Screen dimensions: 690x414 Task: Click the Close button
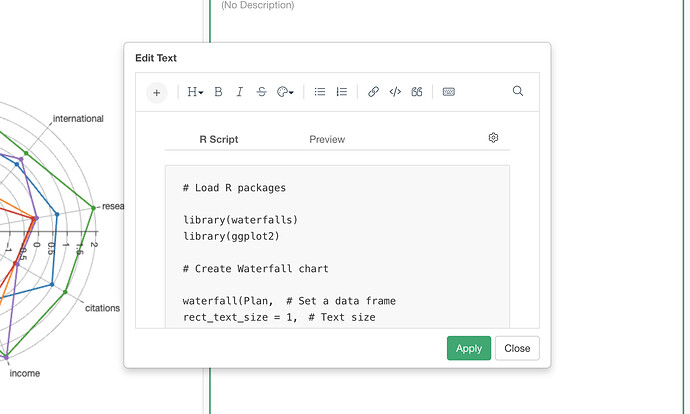point(517,349)
